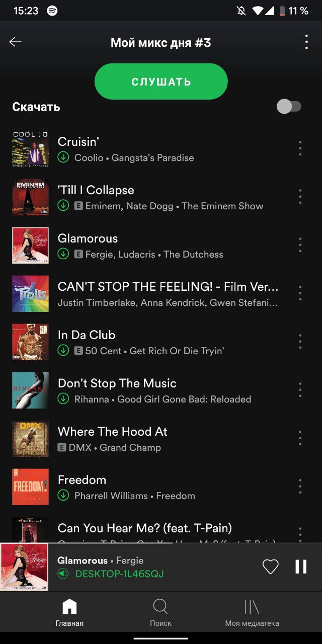
Task: Tap the Trolls album cover thumbnail
Action: click(x=31, y=293)
